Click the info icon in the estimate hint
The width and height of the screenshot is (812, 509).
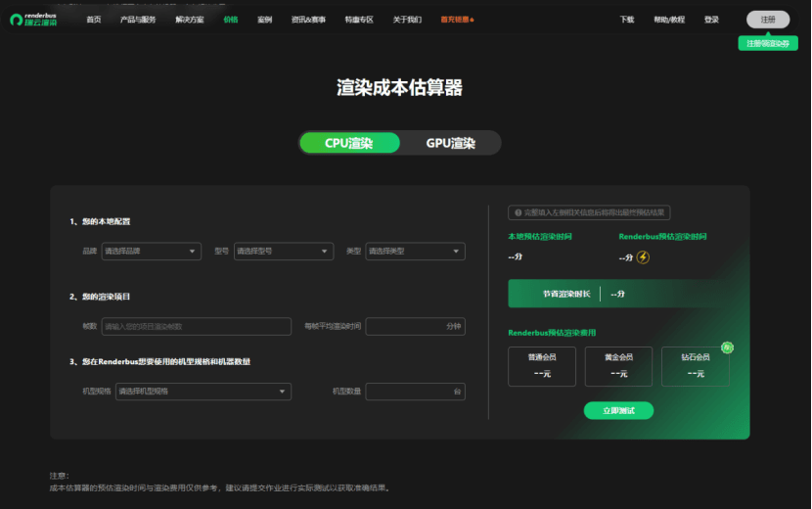pos(518,212)
